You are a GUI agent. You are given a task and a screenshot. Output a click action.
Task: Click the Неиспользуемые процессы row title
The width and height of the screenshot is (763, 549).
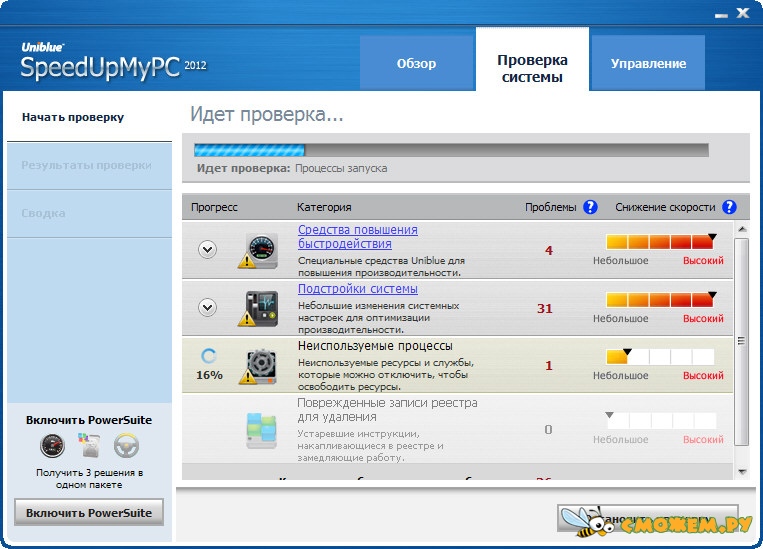[375, 346]
